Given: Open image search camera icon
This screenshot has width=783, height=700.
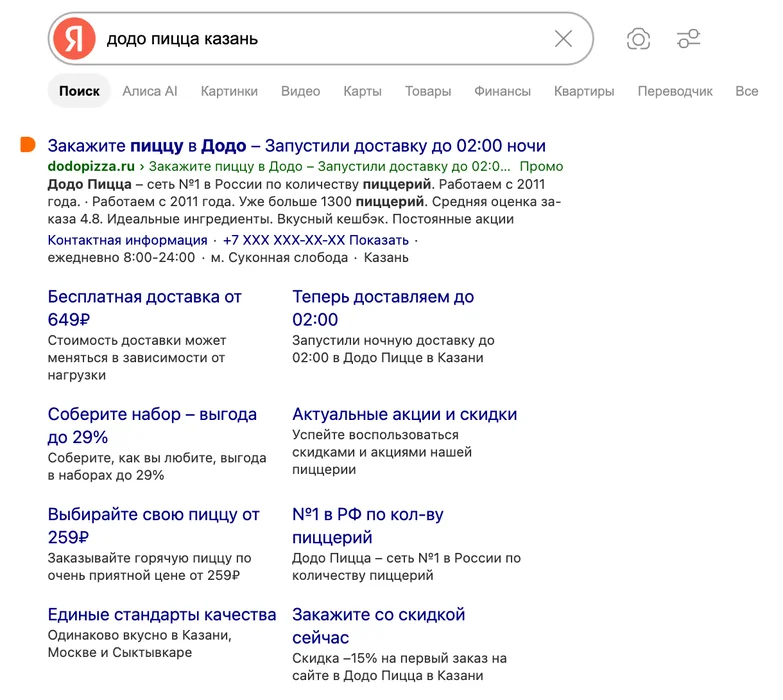Looking at the screenshot, I should pos(638,39).
